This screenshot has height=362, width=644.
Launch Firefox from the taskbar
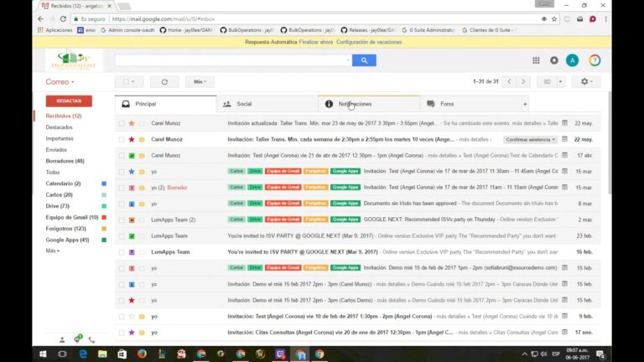coord(142,354)
